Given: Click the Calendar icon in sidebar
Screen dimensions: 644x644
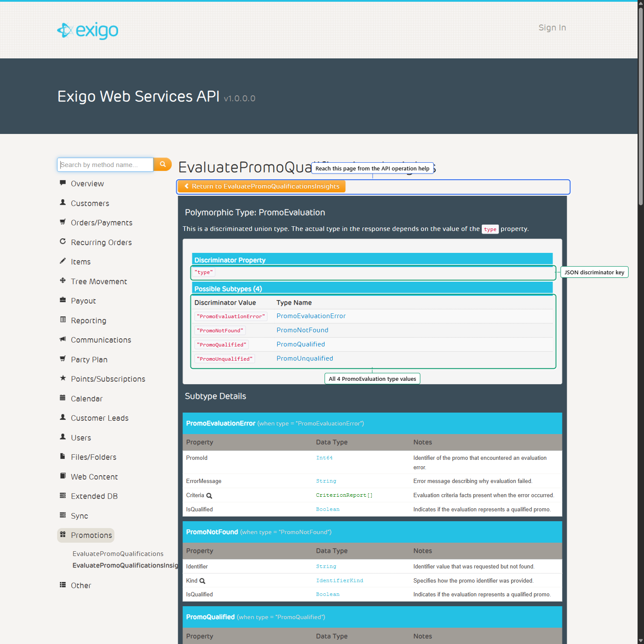Looking at the screenshot, I should pyautogui.click(x=63, y=398).
